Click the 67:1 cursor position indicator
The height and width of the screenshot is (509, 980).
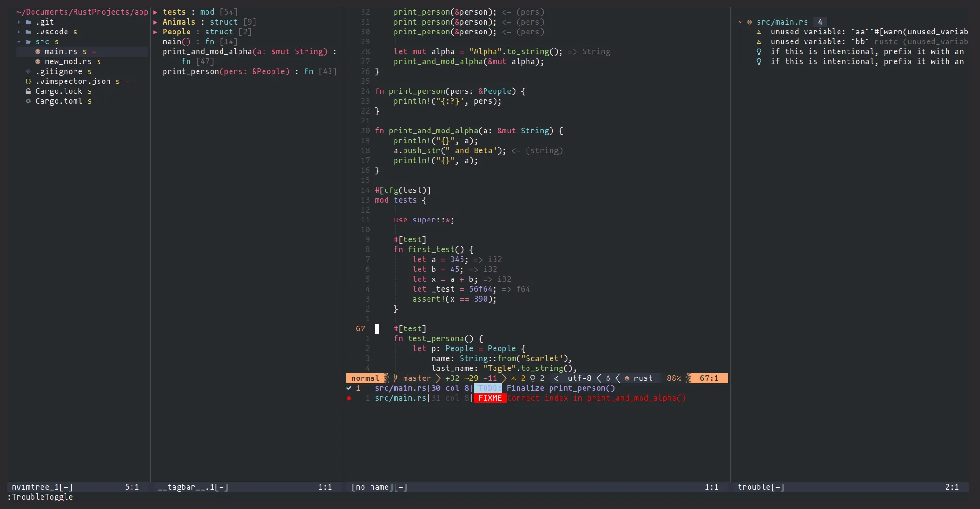pyautogui.click(x=709, y=378)
